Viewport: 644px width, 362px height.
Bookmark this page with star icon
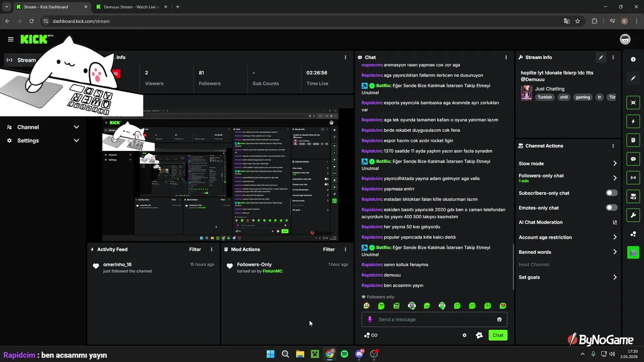pyautogui.click(x=578, y=21)
